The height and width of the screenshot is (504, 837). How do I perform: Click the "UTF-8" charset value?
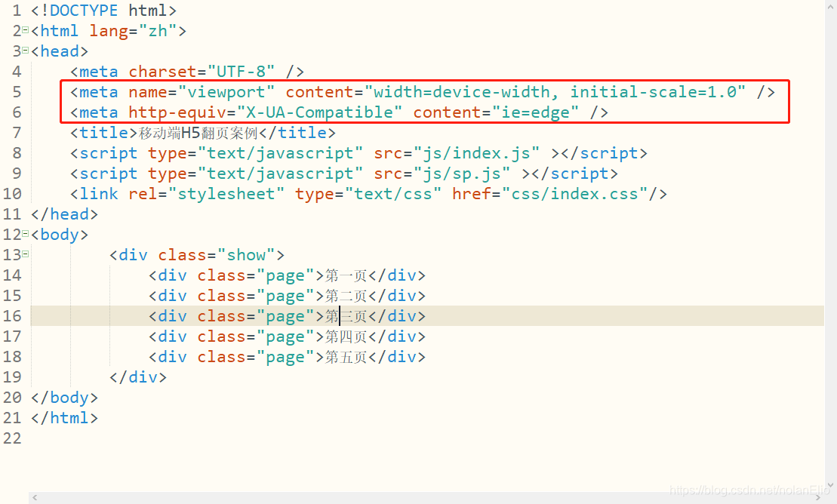[x=241, y=72]
